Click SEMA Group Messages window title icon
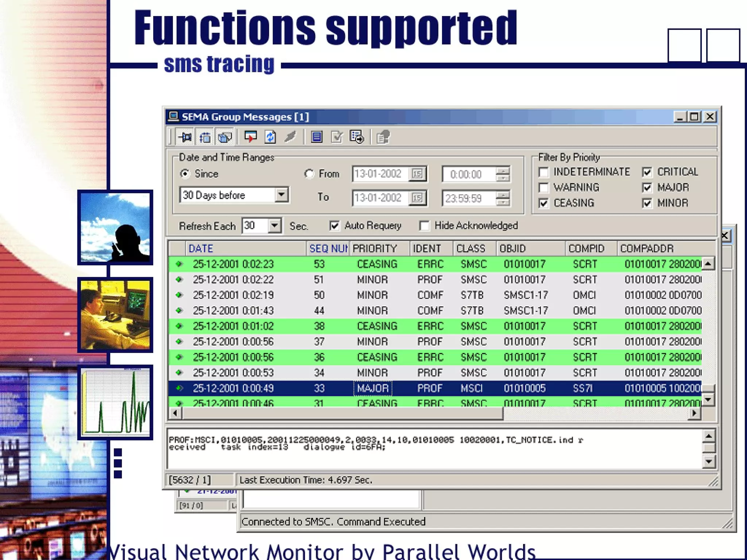The height and width of the screenshot is (560, 747). point(173,117)
